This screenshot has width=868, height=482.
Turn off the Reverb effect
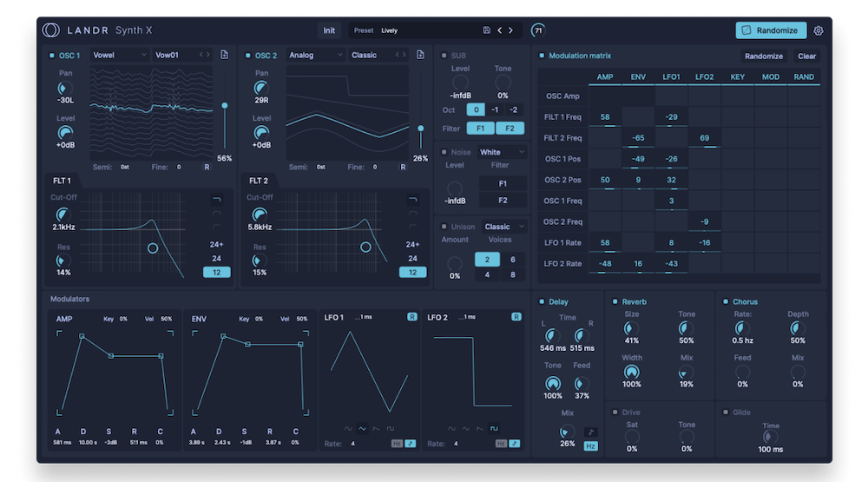615,302
